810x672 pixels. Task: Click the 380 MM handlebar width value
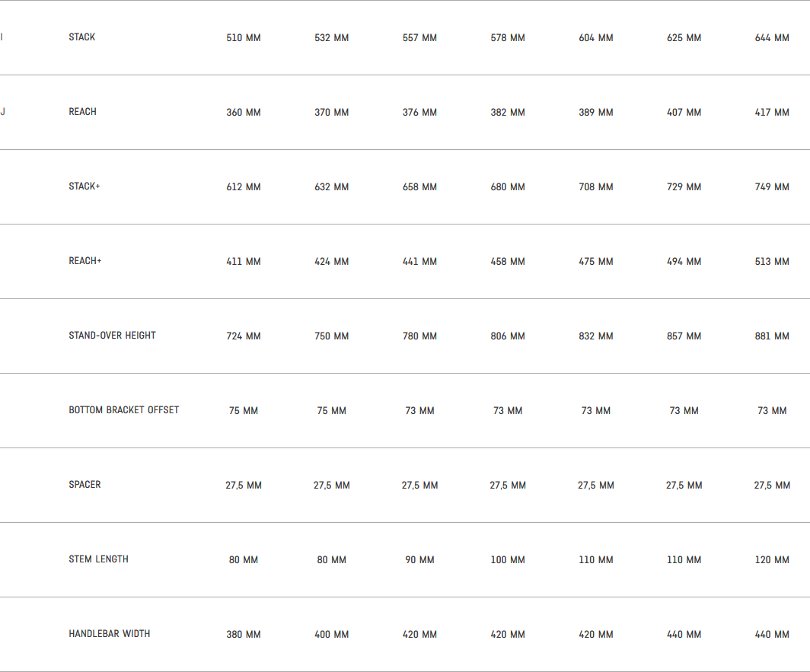click(244, 635)
